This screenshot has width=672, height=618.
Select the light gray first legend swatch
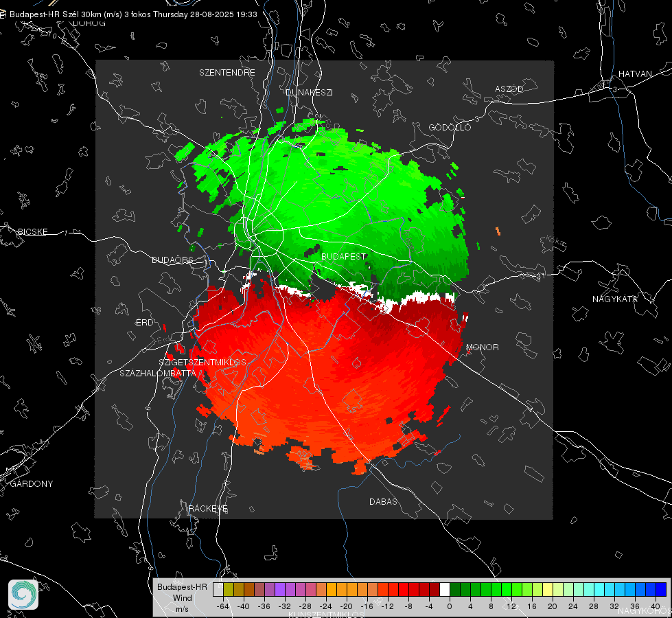pos(218,590)
